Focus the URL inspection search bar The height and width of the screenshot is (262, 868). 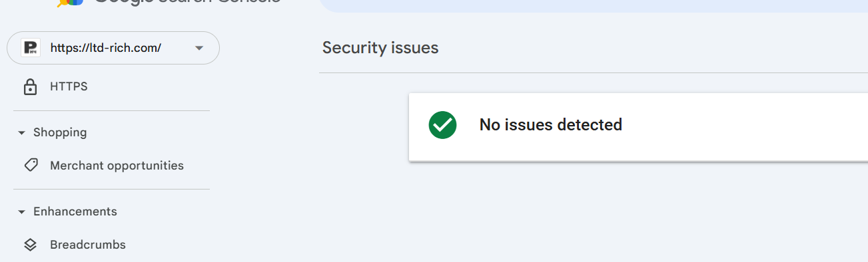[x=594, y=5]
